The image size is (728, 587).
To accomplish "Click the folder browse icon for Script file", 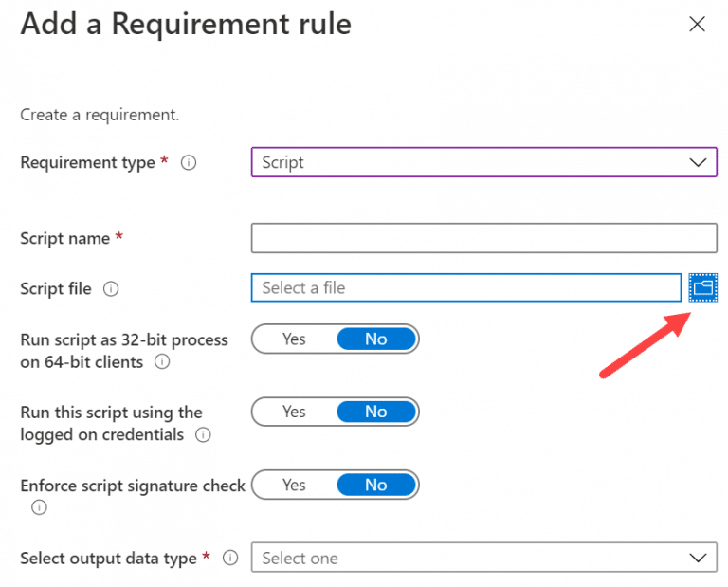I will tap(702, 287).
